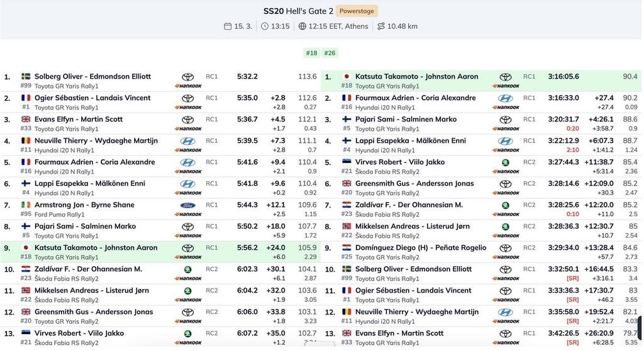Image resolution: width=644 pixels, height=351 pixels.
Task: Click the route distance icon beside 10.48 km
Action: (x=381, y=26)
